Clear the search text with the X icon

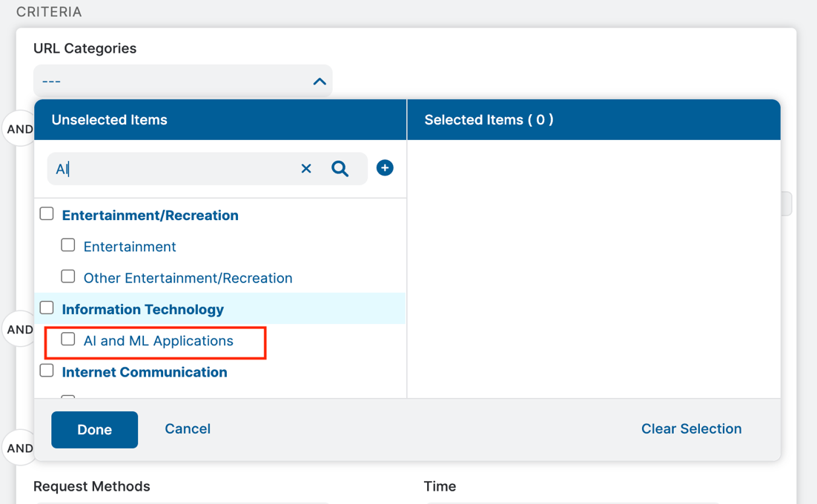pyautogui.click(x=306, y=169)
